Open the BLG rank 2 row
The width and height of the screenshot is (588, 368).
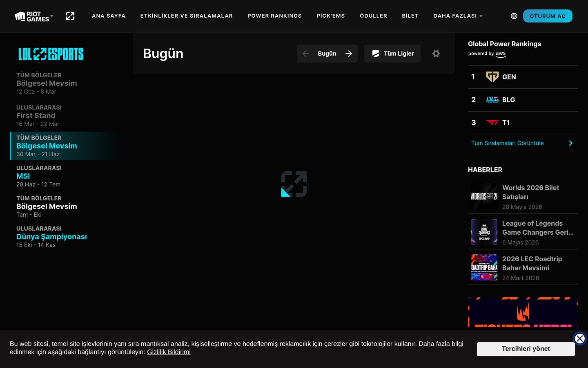(x=523, y=100)
